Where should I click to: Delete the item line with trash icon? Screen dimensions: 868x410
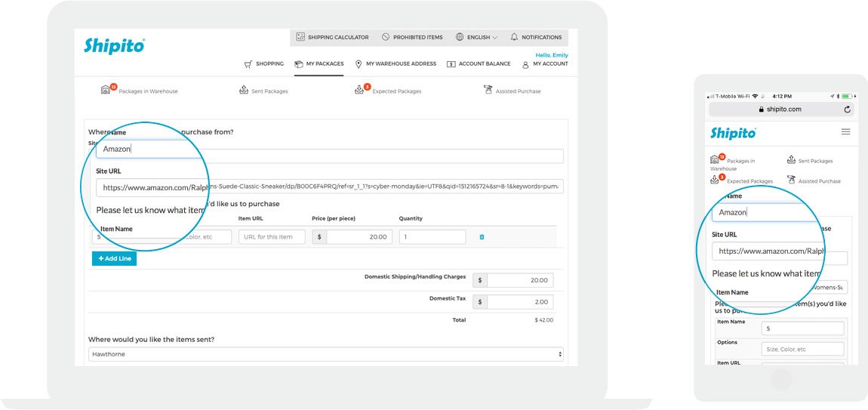click(482, 237)
